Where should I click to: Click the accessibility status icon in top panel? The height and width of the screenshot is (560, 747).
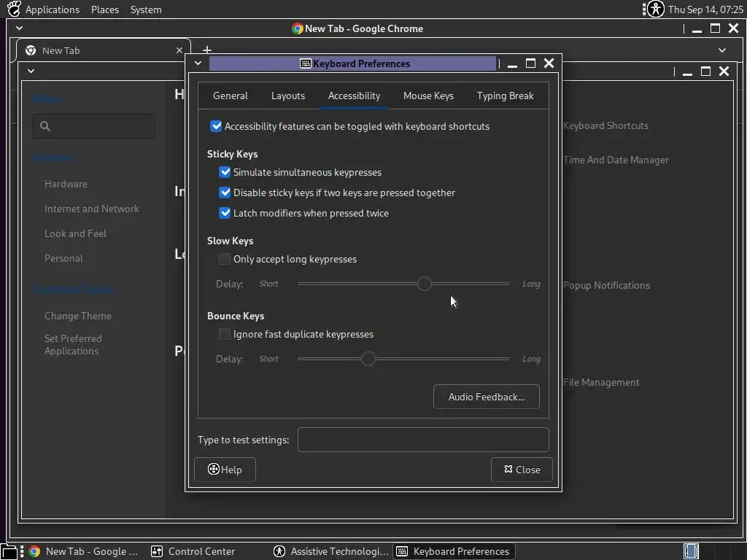(x=656, y=9)
